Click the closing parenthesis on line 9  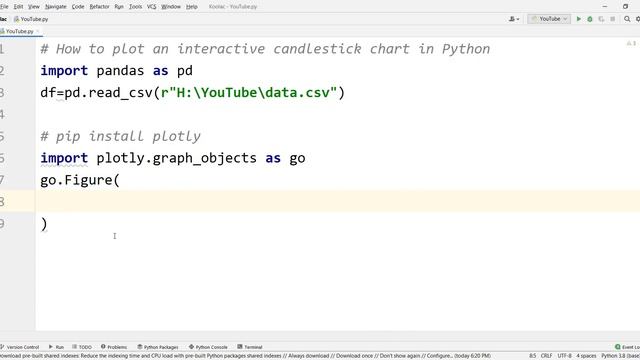[44, 224]
